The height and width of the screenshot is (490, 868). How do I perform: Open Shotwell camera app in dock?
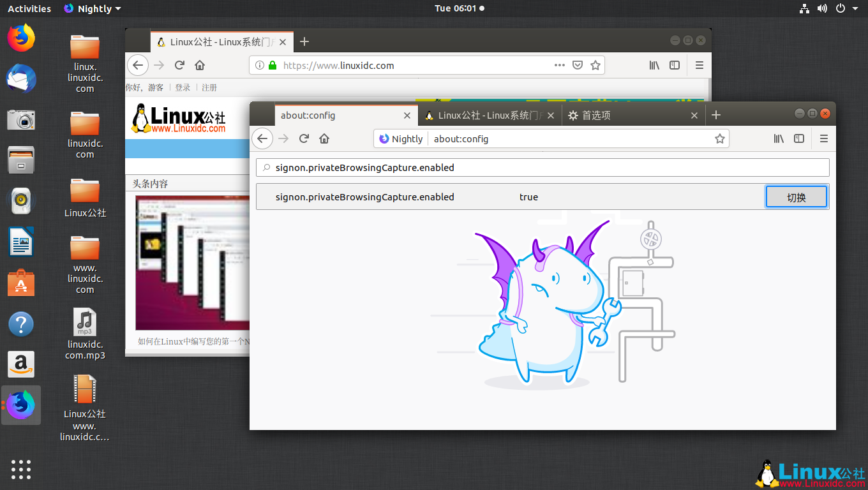(x=21, y=119)
